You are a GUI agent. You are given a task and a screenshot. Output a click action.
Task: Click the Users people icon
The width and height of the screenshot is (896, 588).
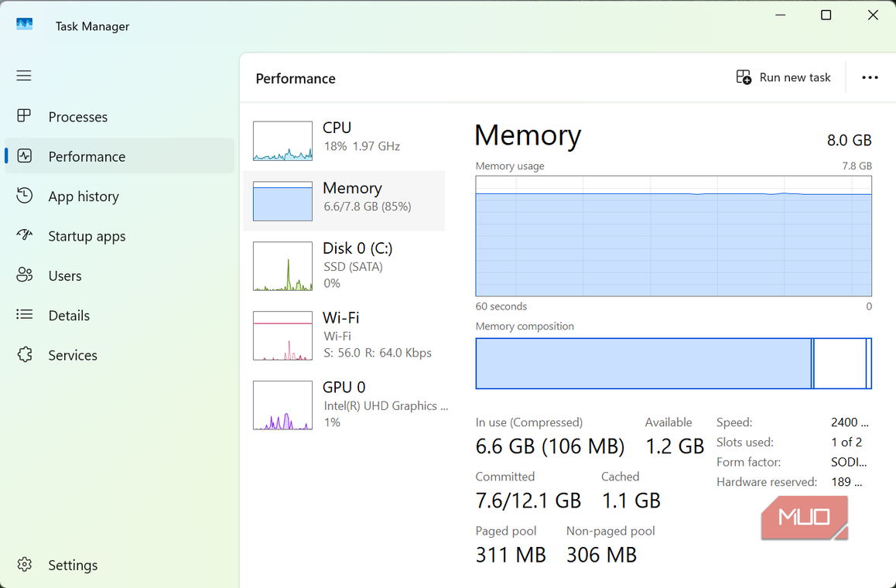(x=24, y=275)
